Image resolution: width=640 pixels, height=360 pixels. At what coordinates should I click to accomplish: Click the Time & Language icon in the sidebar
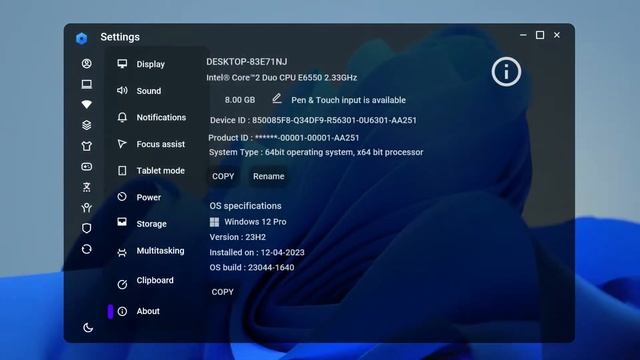coord(87,187)
